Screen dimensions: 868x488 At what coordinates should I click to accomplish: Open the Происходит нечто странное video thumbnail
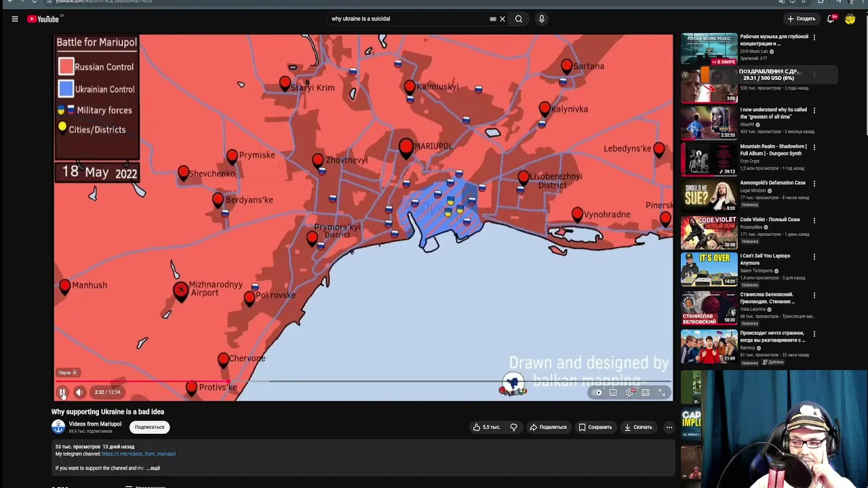click(709, 346)
